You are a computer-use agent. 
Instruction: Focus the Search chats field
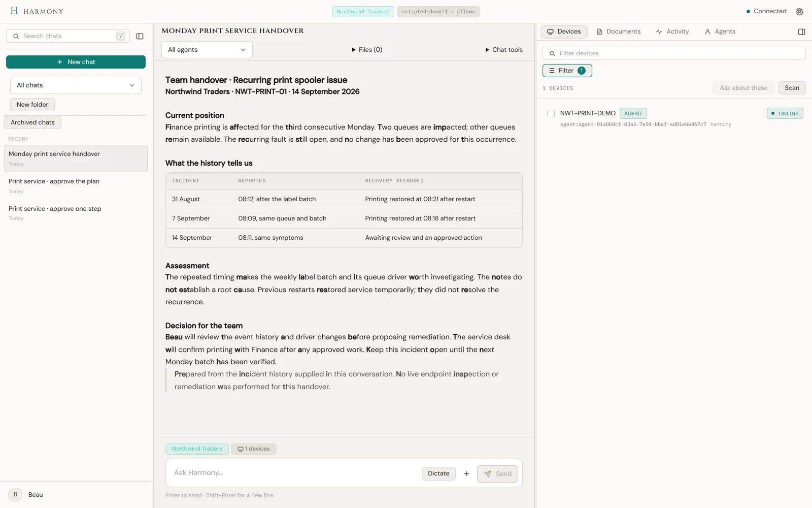click(68, 36)
